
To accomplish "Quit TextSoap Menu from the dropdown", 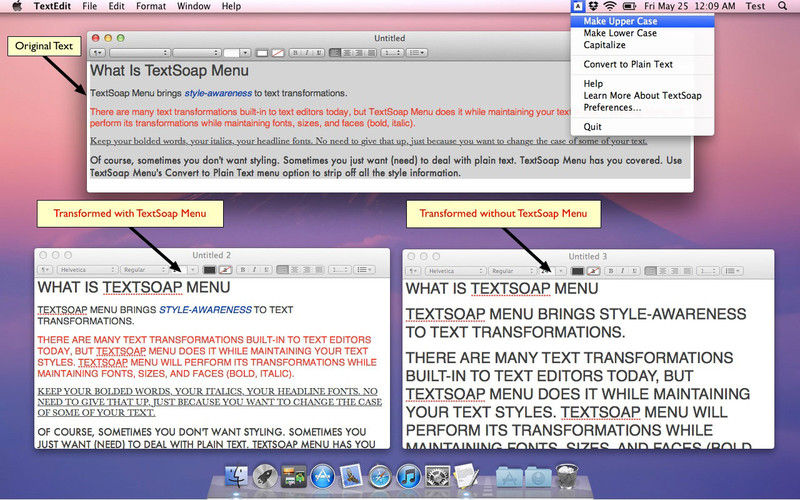I will coord(642,127).
